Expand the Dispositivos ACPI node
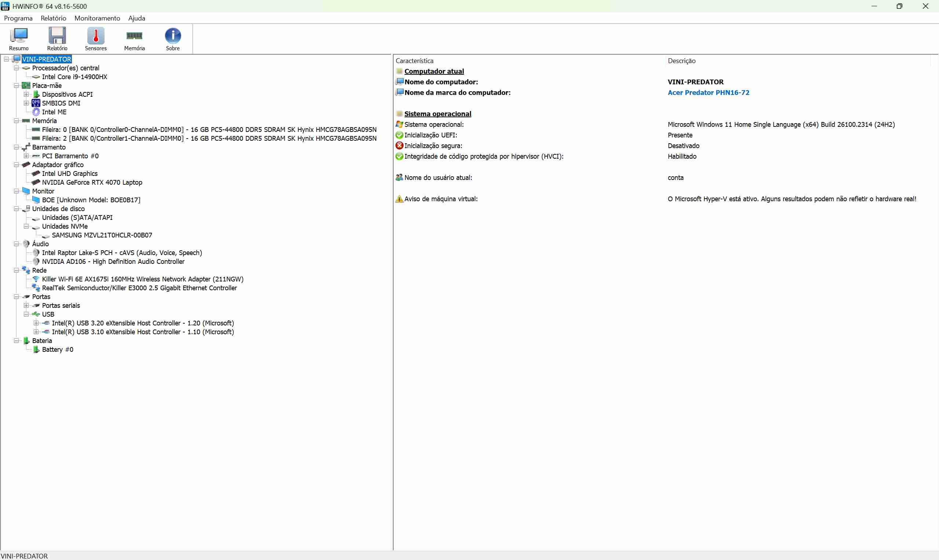The height and width of the screenshot is (560, 939). 26,94
